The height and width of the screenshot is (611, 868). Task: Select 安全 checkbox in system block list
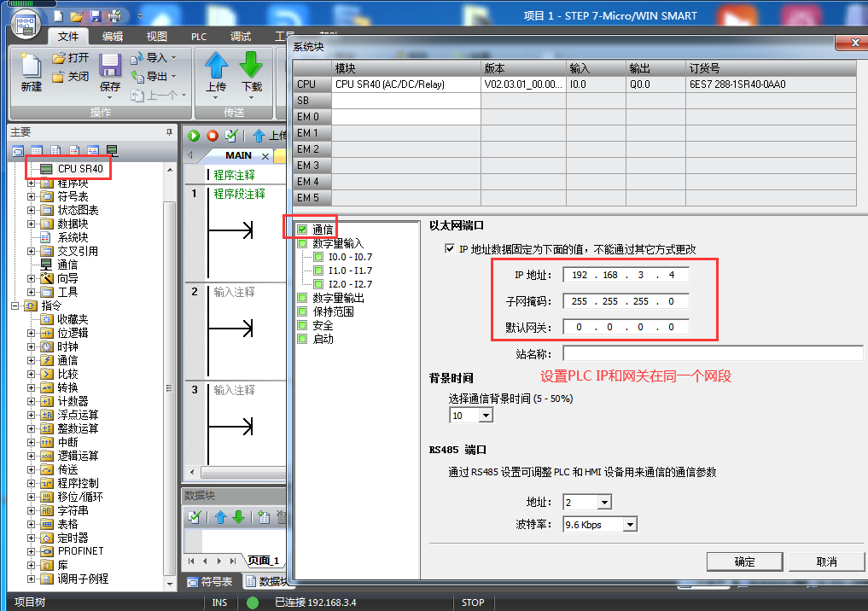pyautogui.click(x=302, y=325)
